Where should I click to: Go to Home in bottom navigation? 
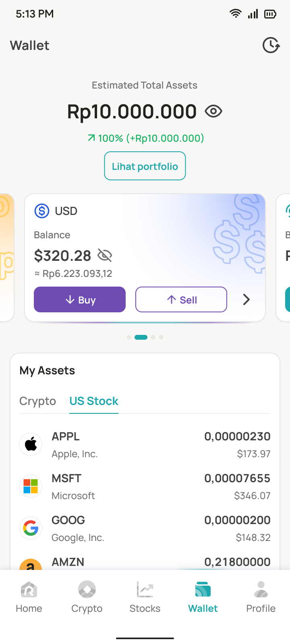tap(29, 597)
